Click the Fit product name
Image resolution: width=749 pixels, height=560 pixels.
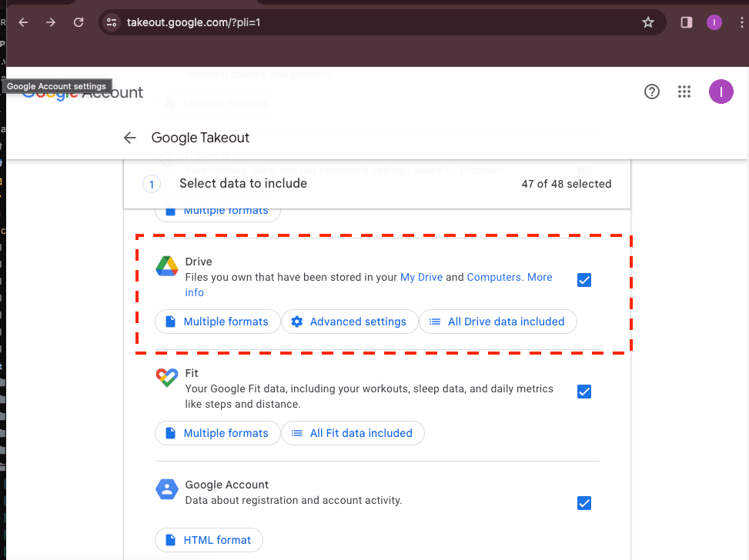pyautogui.click(x=192, y=373)
